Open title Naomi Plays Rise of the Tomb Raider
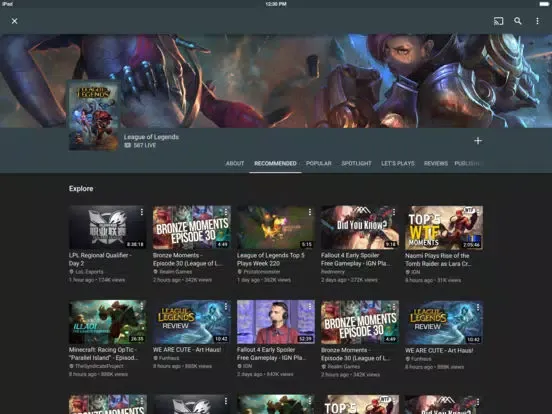Viewport: 552px width, 414px height. [x=438, y=260]
